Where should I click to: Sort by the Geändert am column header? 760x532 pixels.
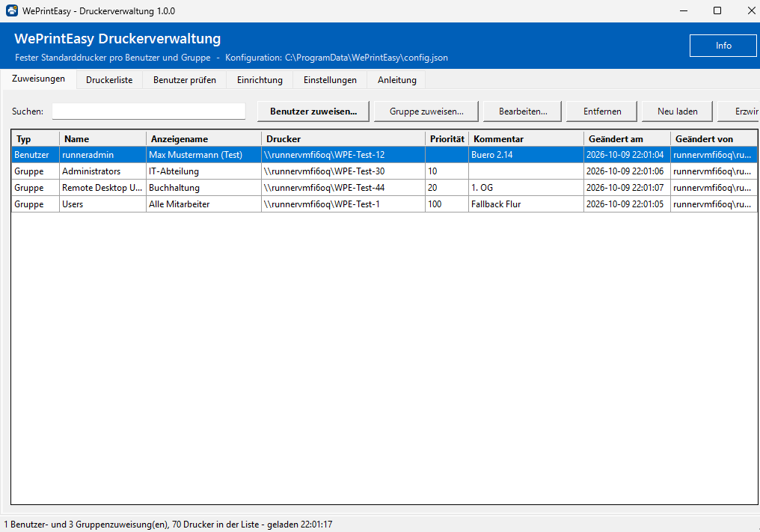[627, 138]
